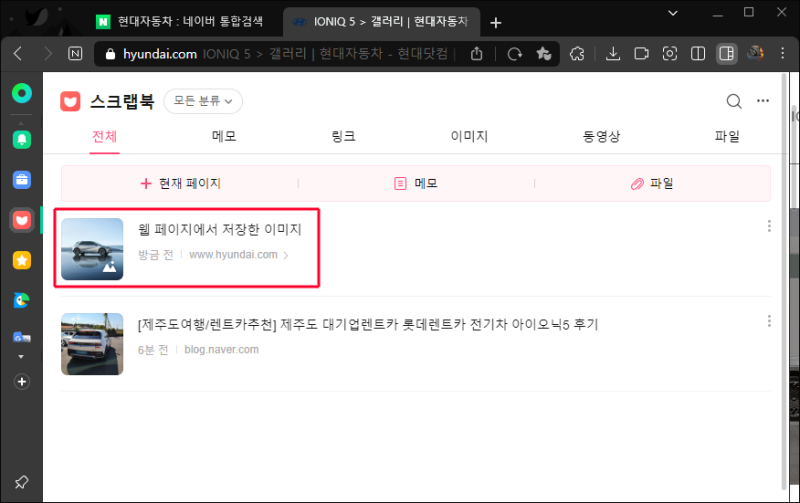
Task: Toggle the dual-view split icon
Action: (x=698, y=54)
